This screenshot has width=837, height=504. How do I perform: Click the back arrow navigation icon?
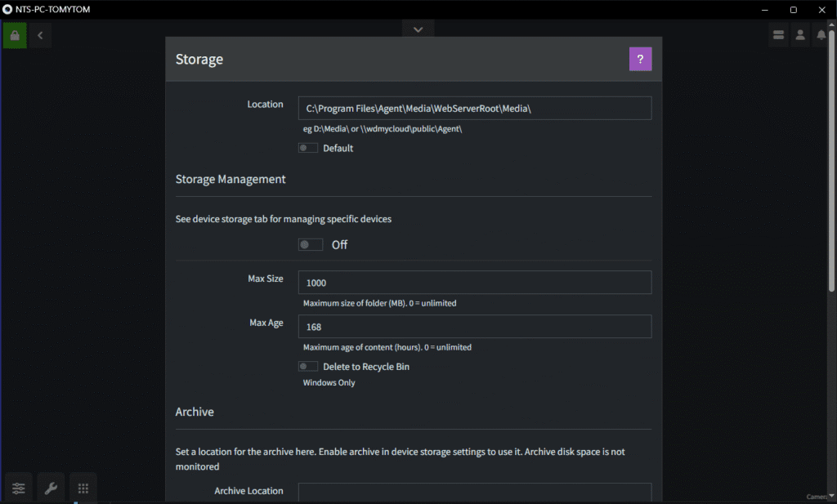(x=39, y=35)
